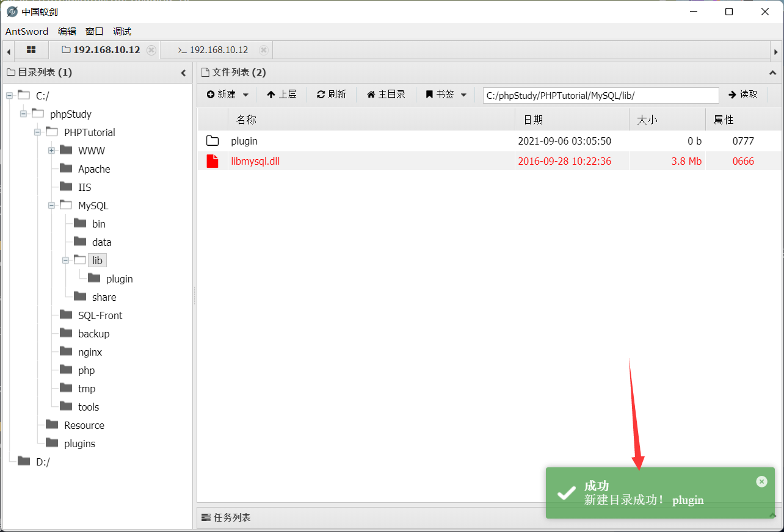Viewport: 784px width, 532px height.
Task: Switch to the 192.168.10.12 terminal tab
Action: point(213,50)
